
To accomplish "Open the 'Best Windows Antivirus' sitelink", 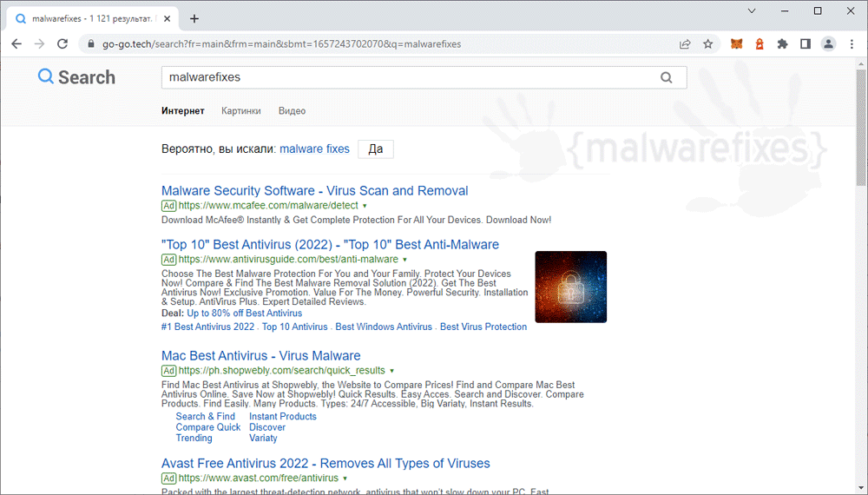I will [x=384, y=327].
